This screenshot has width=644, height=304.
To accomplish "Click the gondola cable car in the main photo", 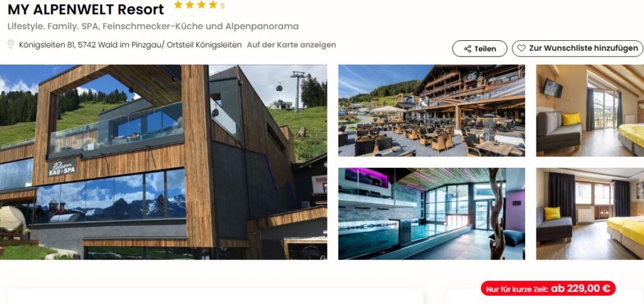I will pyautogui.click(x=279, y=87).
